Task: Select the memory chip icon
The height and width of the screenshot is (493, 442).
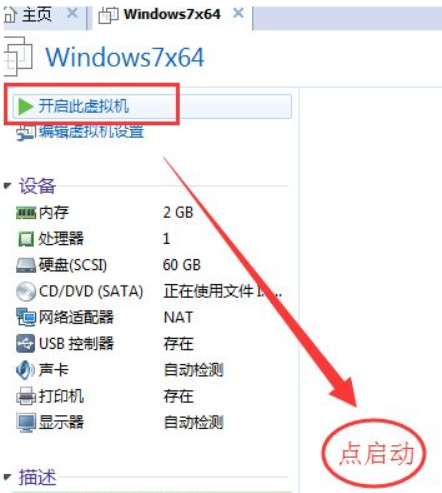Action: click(x=26, y=213)
